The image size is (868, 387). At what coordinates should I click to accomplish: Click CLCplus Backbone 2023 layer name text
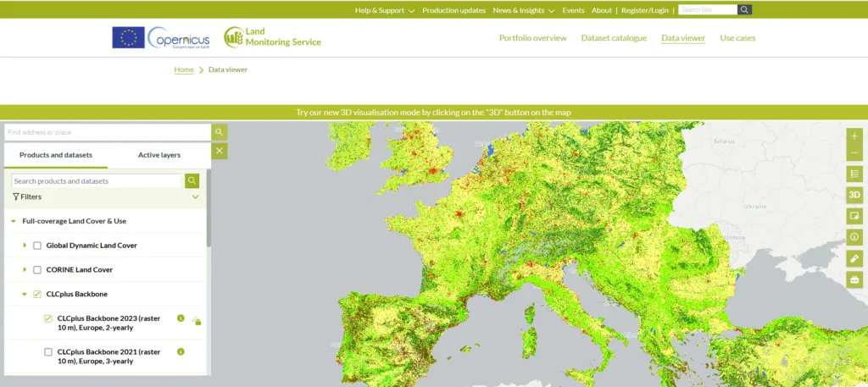(x=109, y=323)
